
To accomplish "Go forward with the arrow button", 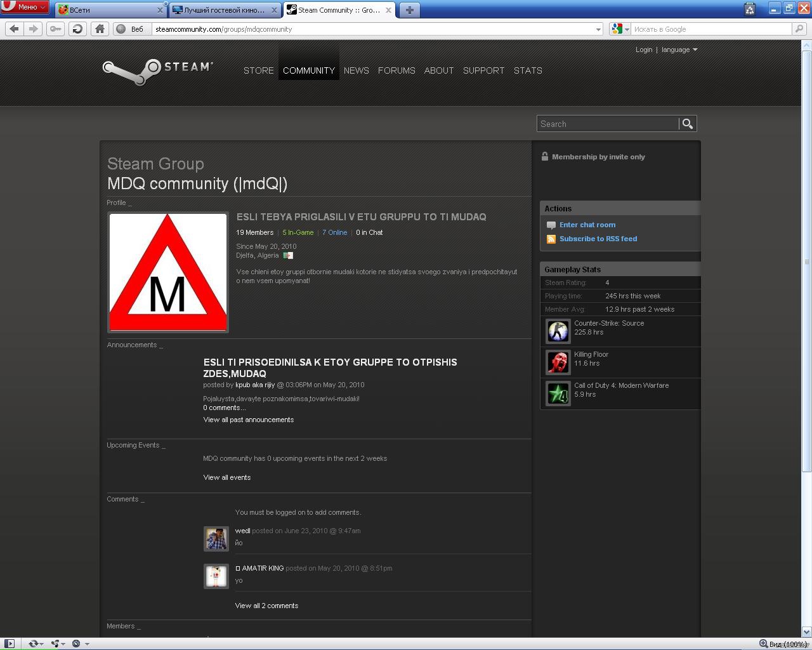I will point(34,29).
